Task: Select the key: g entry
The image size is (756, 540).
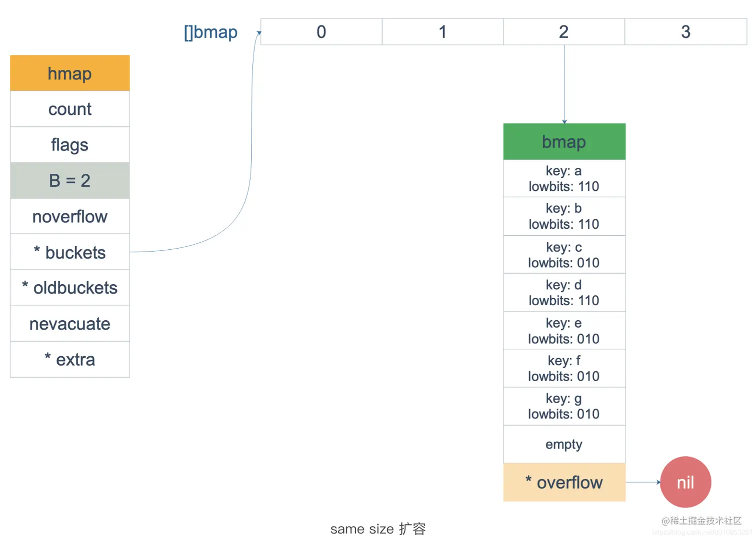Action: (564, 406)
